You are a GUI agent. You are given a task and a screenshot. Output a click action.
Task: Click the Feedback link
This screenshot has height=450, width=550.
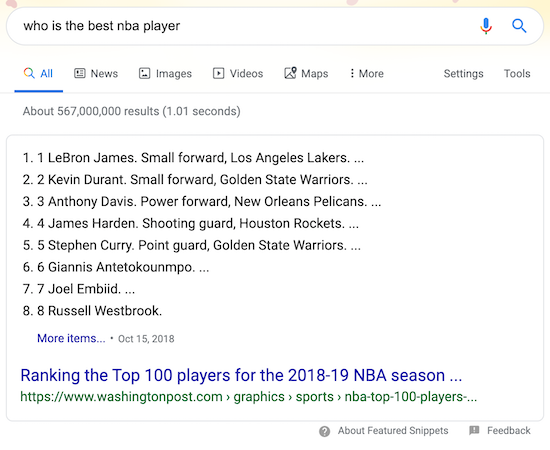tap(509, 431)
